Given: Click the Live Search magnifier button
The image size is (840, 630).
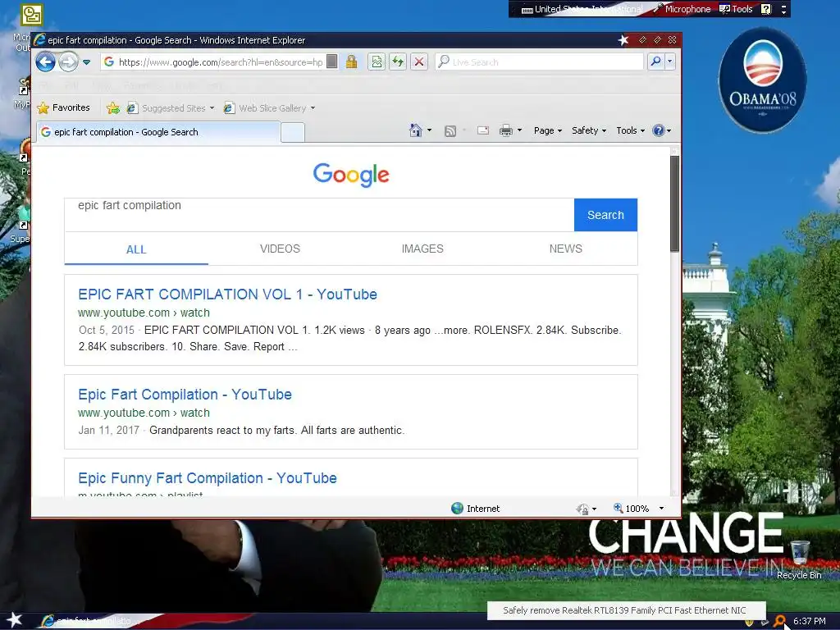Looking at the screenshot, I should click(x=655, y=62).
